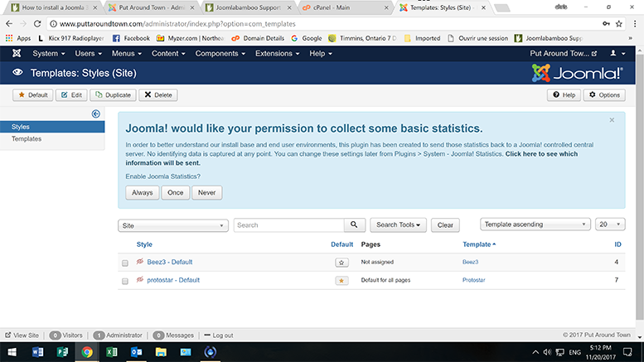
Task: Launch Word from the taskbar
Action: pyautogui.click(x=37, y=352)
